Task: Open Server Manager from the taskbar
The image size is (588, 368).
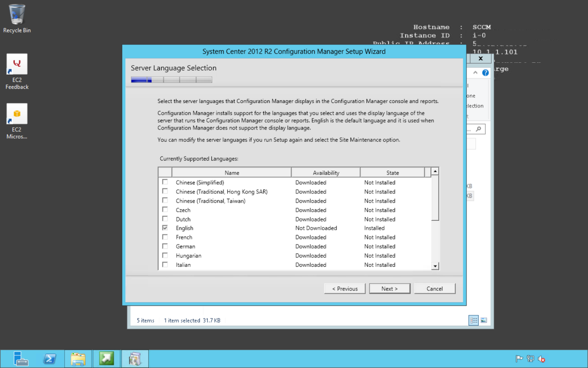Action: [21, 358]
